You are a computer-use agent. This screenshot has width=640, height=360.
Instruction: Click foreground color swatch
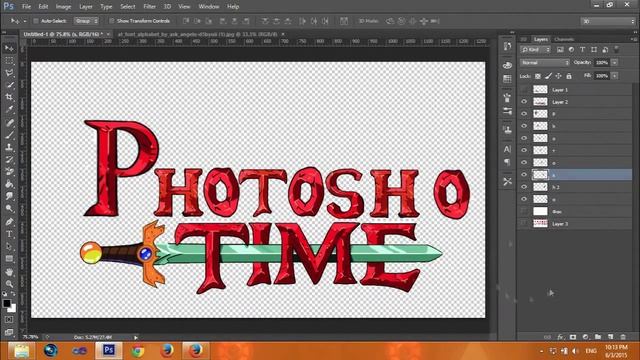[7, 304]
